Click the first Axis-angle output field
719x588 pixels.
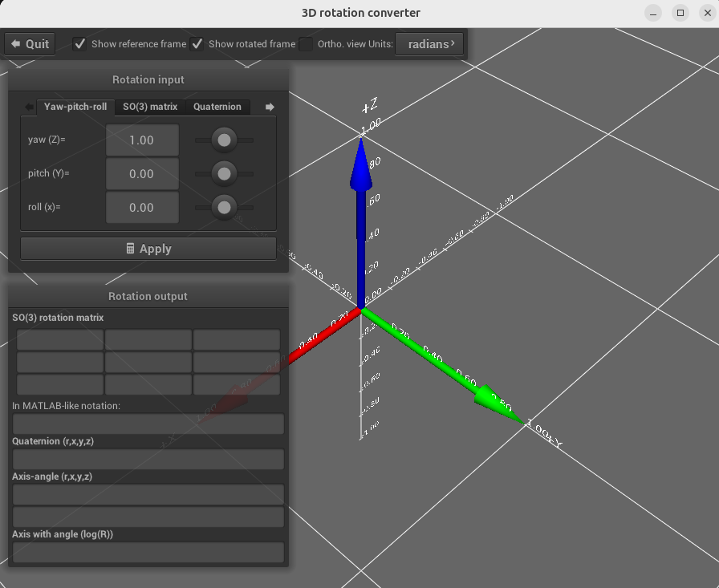[x=148, y=494]
